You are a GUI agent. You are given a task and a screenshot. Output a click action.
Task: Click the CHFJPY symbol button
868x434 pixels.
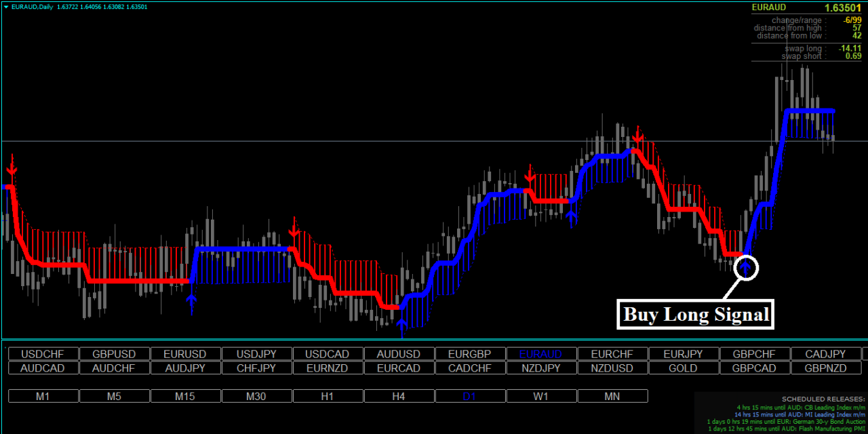pyautogui.click(x=256, y=368)
